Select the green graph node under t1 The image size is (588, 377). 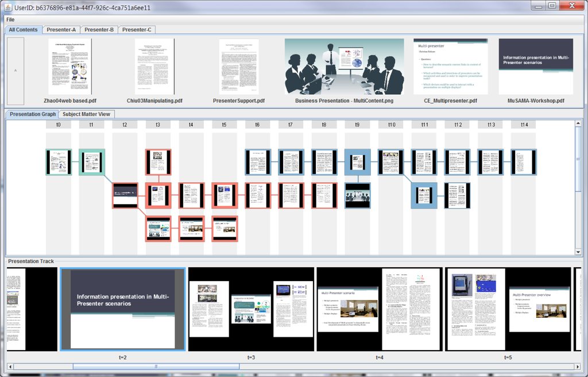pyautogui.click(x=92, y=162)
